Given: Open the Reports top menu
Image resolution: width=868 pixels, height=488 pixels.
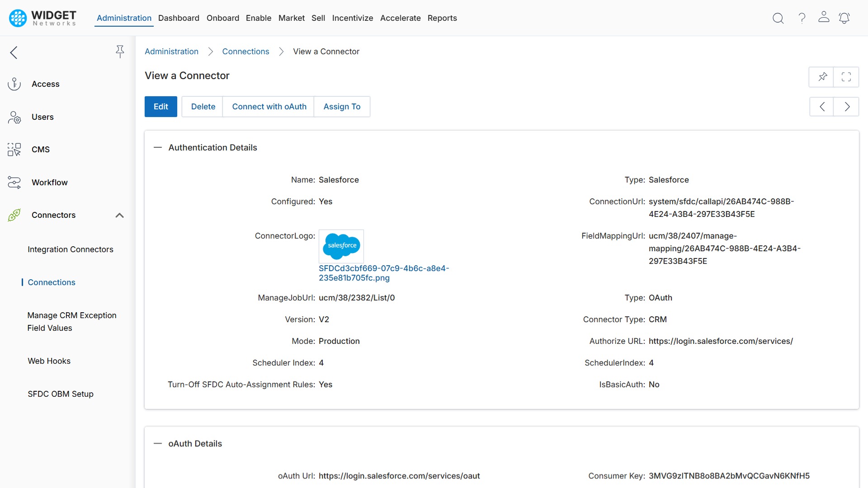Looking at the screenshot, I should coord(442,18).
